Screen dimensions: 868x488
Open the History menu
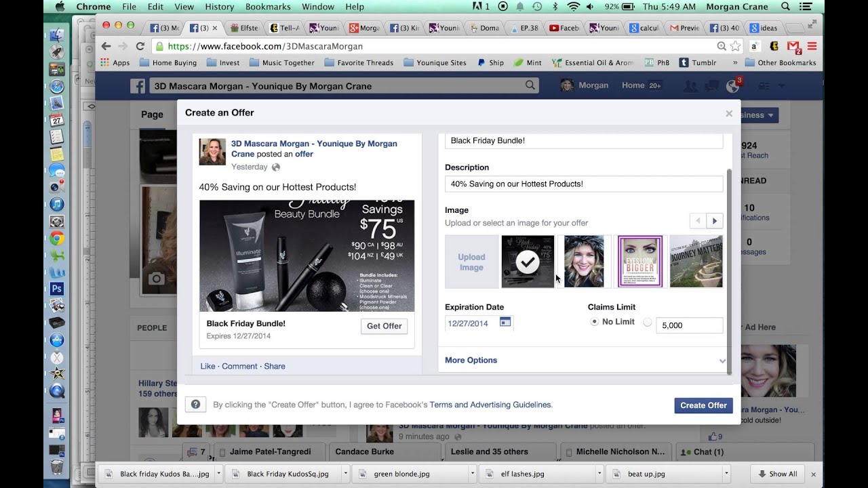(x=219, y=6)
